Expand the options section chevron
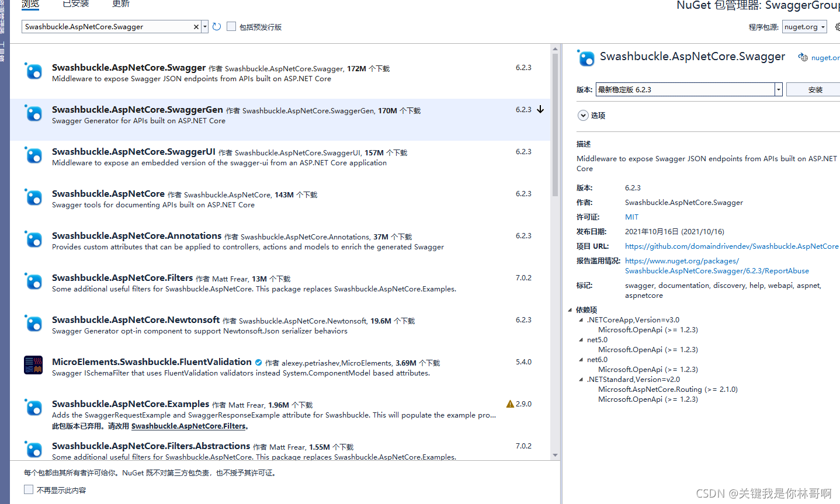This screenshot has height=504, width=840. pos(583,115)
